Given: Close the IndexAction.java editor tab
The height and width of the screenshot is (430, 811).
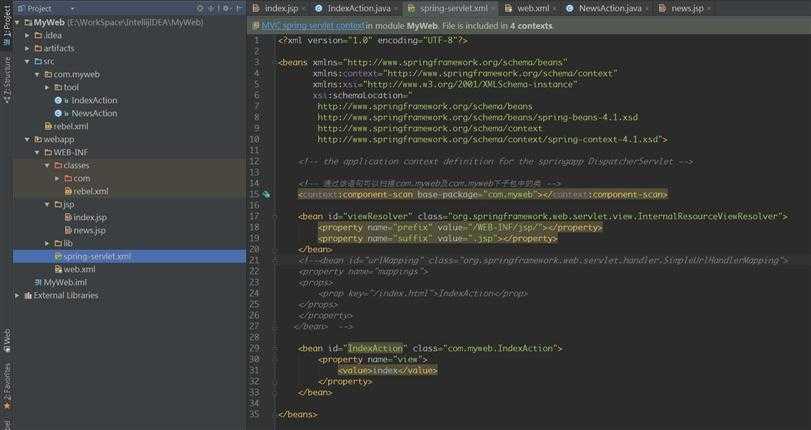Looking at the screenshot, I should click(x=396, y=9).
